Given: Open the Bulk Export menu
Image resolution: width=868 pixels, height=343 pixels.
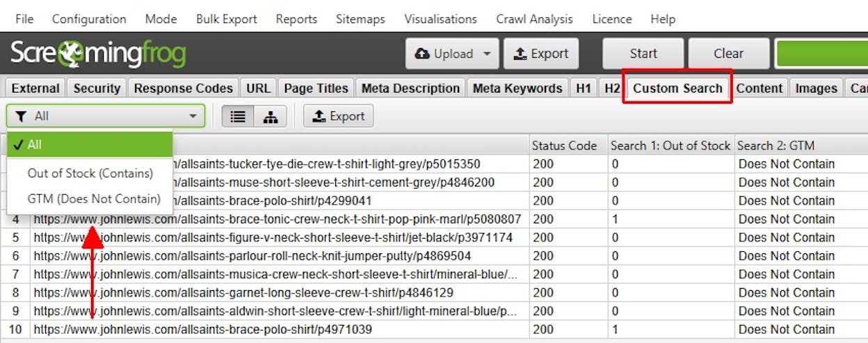Looking at the screenshot, I should [226, 19].
